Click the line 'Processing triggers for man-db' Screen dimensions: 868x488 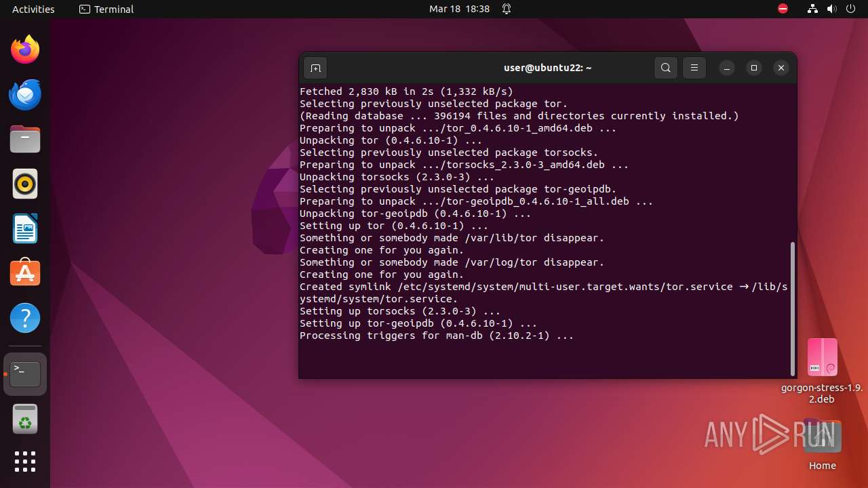pyautogui.click(x=437, y=335)
